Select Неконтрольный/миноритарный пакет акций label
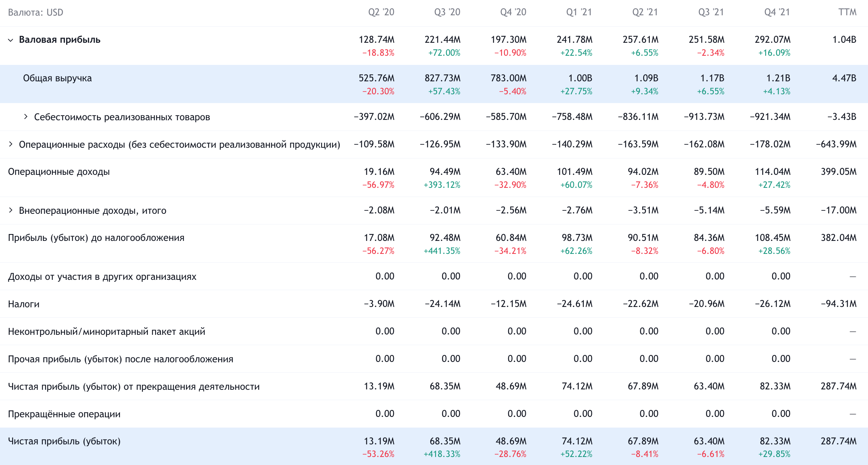Image resolution: width=868 pixels, height=465 pixels. point(107,332)
